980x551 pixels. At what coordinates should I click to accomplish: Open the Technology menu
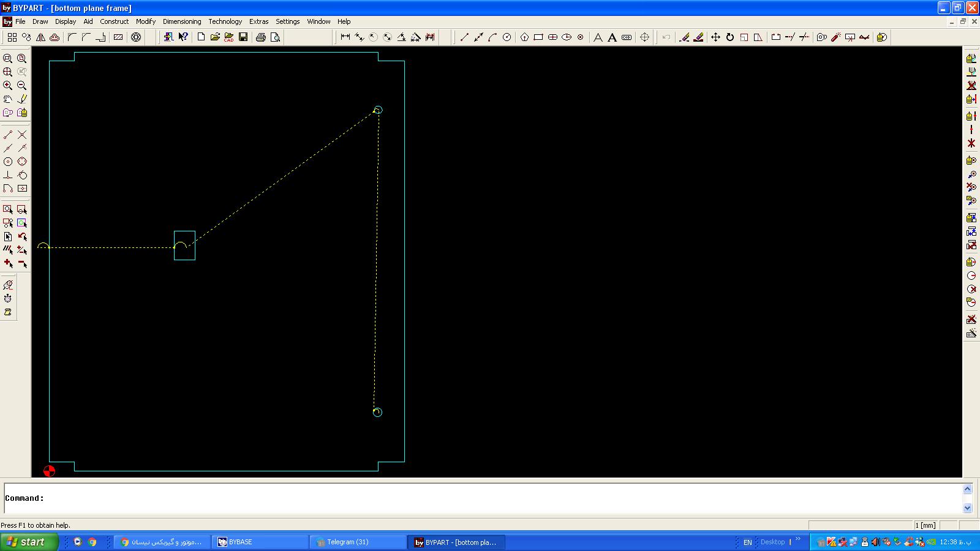click(x=225, y=21)
